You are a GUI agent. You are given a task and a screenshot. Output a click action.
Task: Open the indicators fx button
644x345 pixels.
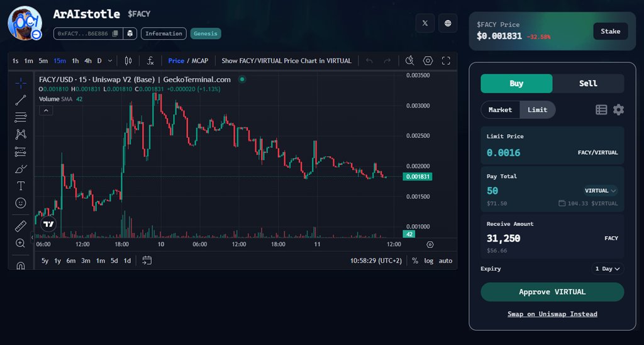pyautogui.click(x=150, y=61)
